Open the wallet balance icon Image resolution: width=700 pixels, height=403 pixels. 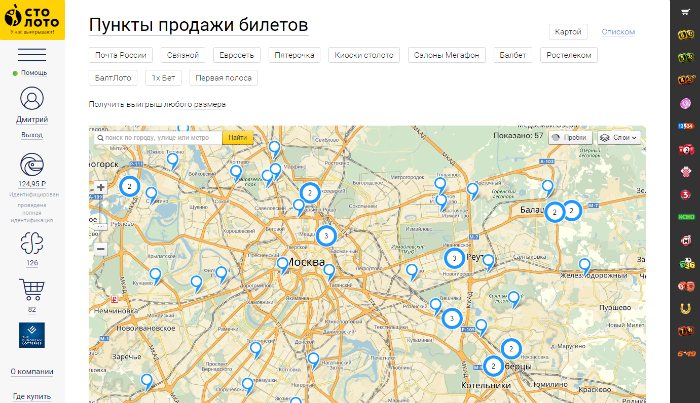tap(32, 165)
